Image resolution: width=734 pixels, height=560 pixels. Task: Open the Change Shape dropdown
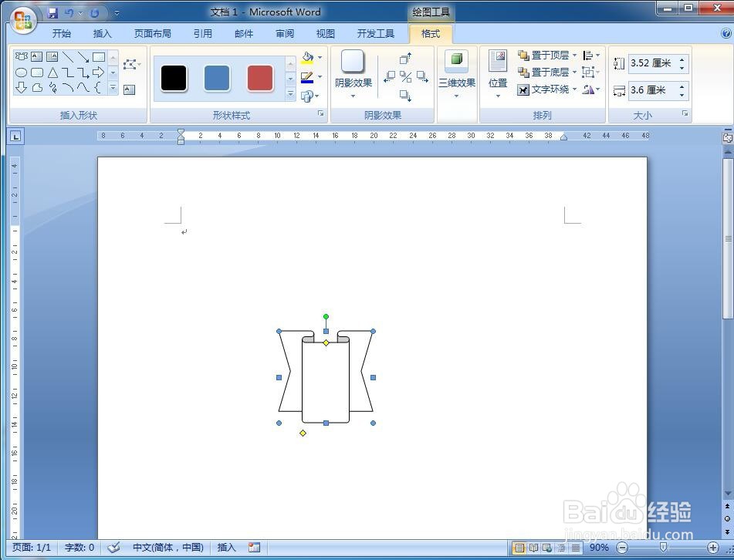pos(309,96)
